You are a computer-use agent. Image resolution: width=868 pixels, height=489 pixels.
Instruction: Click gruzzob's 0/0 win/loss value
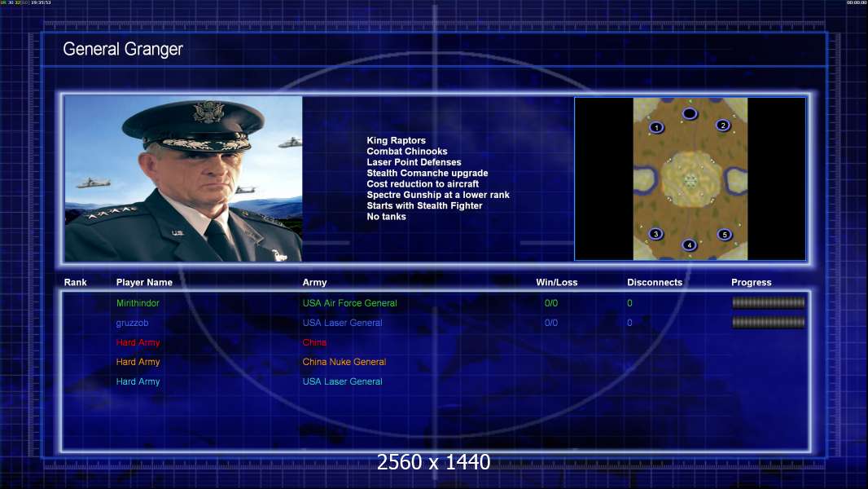(551, 323)
